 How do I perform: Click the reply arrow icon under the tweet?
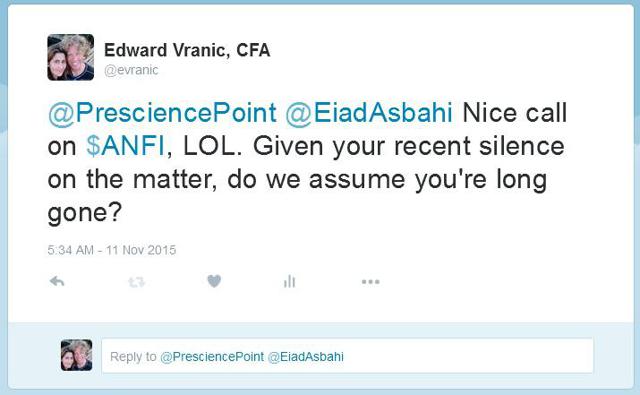[x=57, y=281]
